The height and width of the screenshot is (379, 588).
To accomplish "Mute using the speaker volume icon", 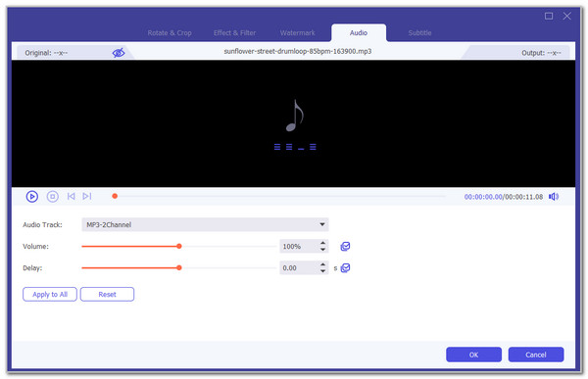I will click(x=554, y=197).
